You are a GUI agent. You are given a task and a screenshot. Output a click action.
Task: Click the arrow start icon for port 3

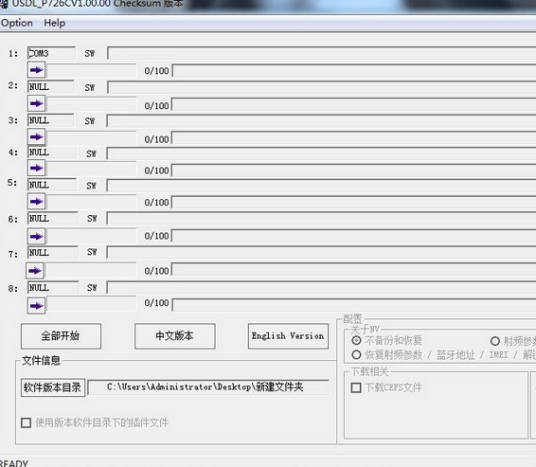point(36,137)
